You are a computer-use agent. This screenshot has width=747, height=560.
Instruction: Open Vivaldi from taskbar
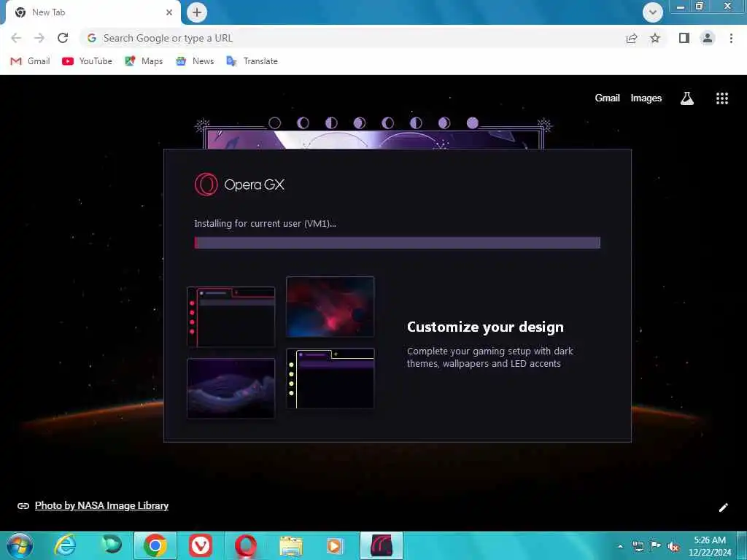click(x=201, y=545)
